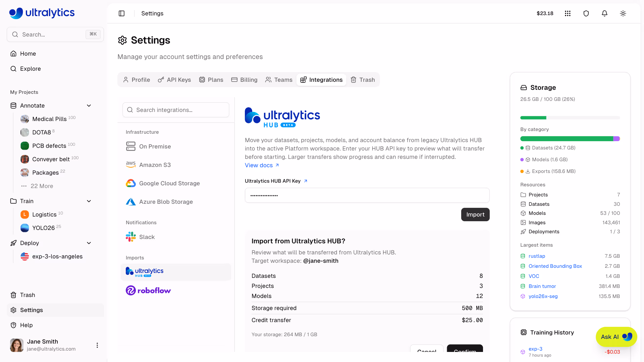Click the Ask AI button
This screenshot has height=362, width=644.
click(616, 337)
